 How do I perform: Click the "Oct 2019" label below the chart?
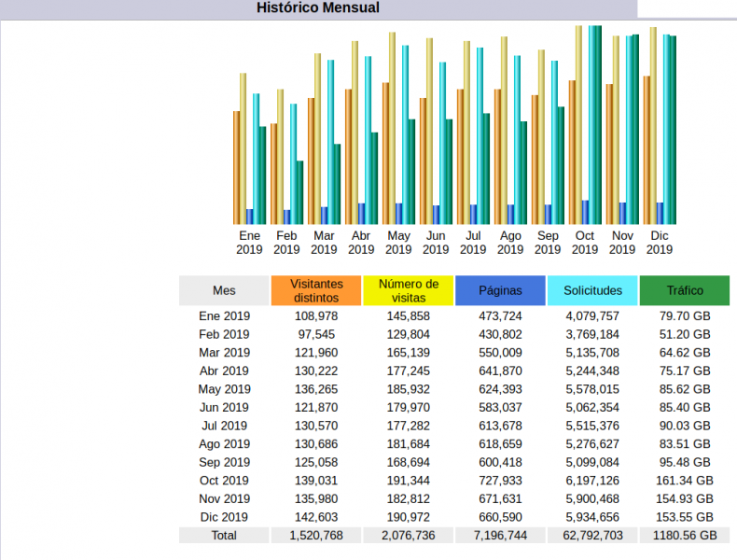[584, 243]
